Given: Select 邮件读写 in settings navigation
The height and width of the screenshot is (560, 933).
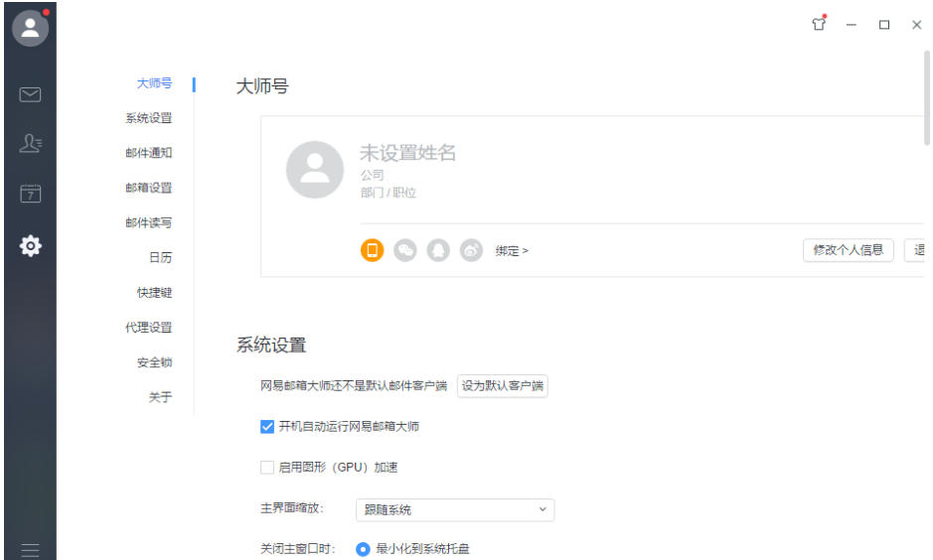Looking at the screenshot, I should coord(148,223).
